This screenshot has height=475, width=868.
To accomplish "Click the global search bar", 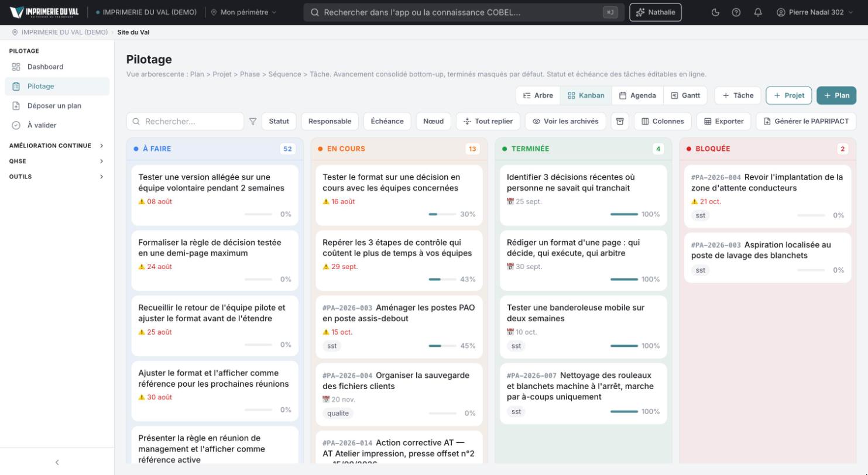I will tap(464, 12).
